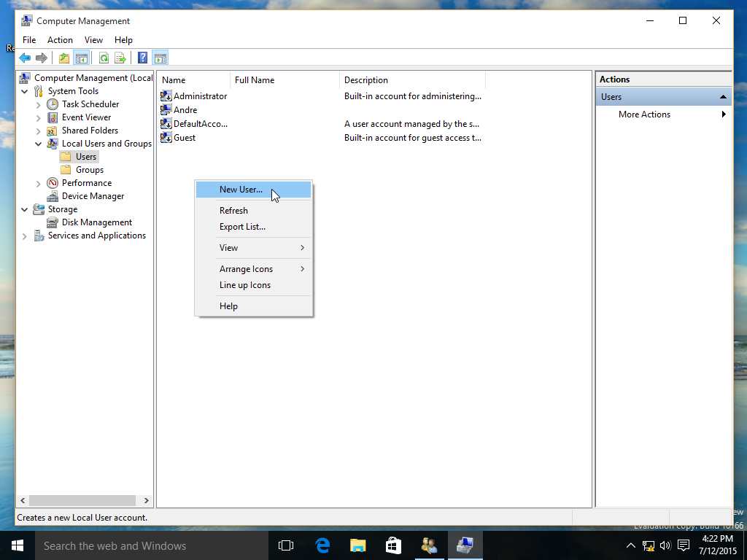The image size is (747, 560).
Task: Open Help via blue question mark icon
Action: pyautogui.click(x=142, y=58)
